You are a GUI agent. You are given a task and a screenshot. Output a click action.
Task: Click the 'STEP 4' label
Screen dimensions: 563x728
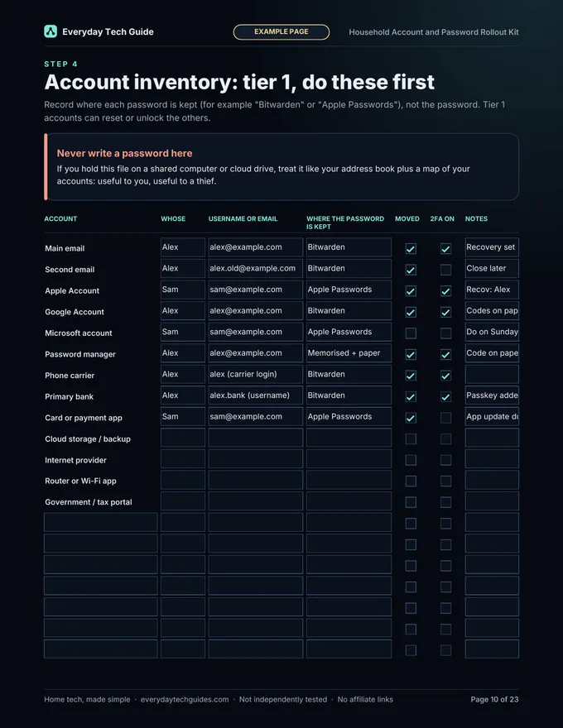[x=60, y=64]
